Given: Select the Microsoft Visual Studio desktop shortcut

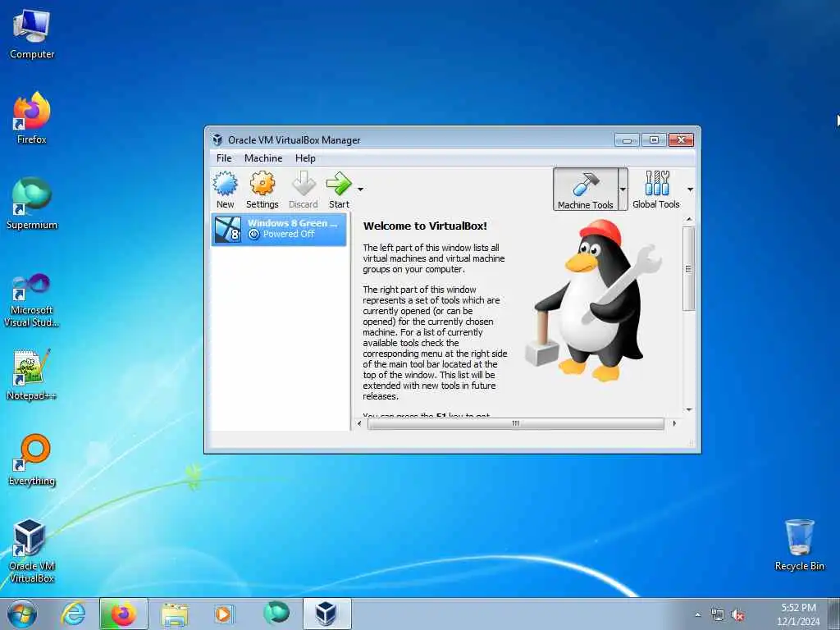Looking at the screenshot, I should click(x=32, y=300).
